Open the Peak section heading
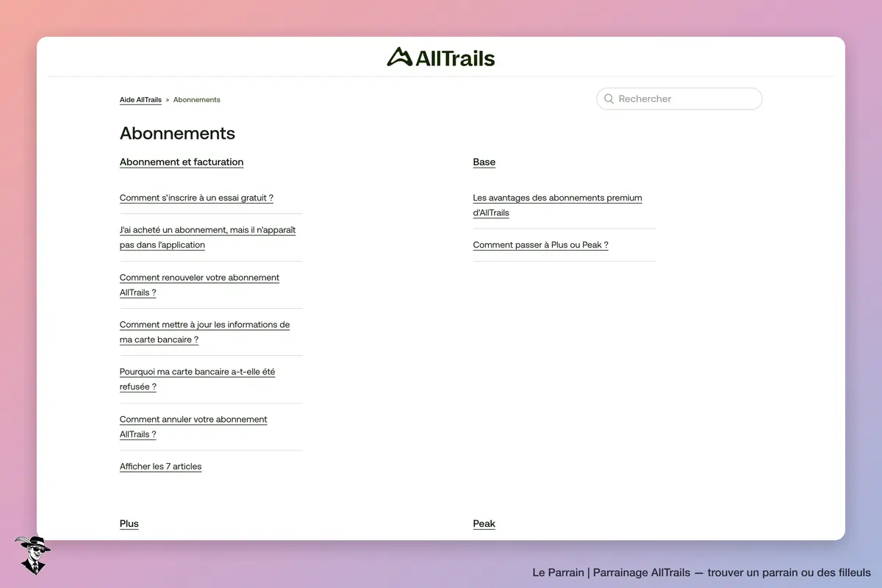The width and height of the screenshot is (882, 588). 484,524
